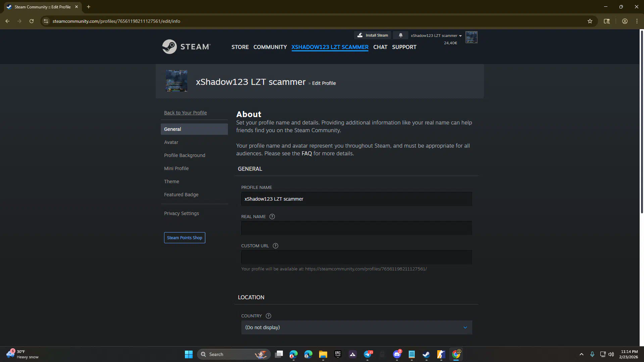Click the user avatar thumbnail in header
644x362 pixels.
coord(471,37)
